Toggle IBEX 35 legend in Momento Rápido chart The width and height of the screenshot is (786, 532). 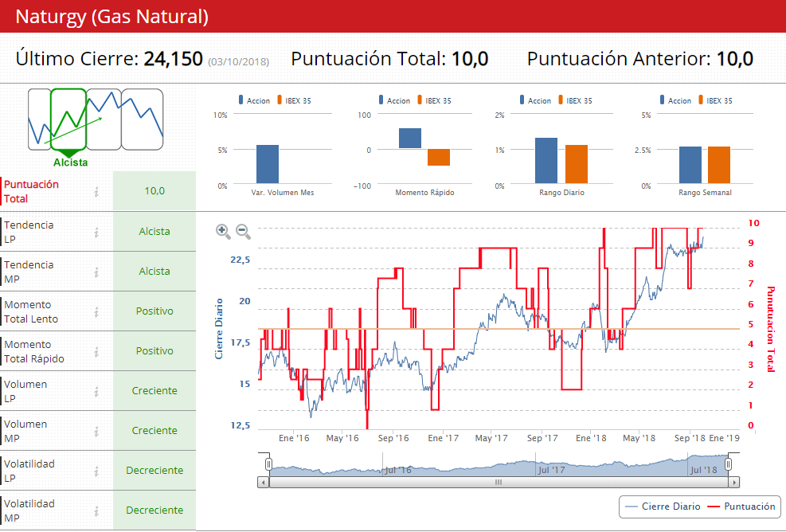click(x=435, y=100)
